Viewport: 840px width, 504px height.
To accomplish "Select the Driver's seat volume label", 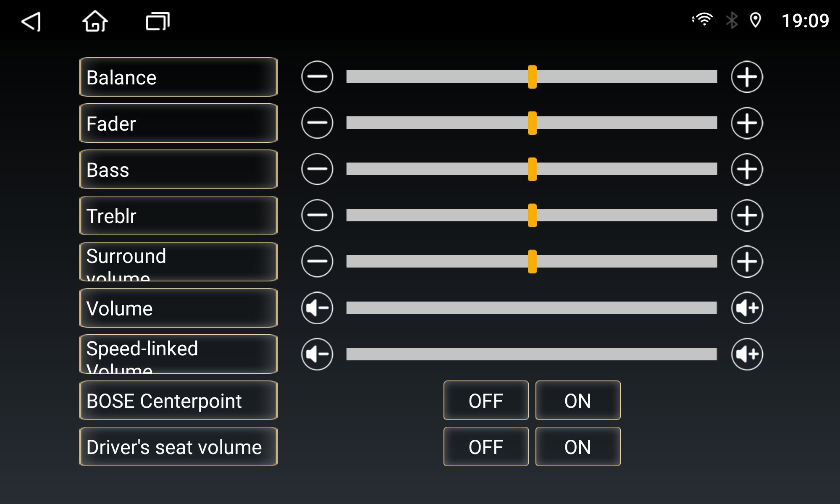I will 178,446.
